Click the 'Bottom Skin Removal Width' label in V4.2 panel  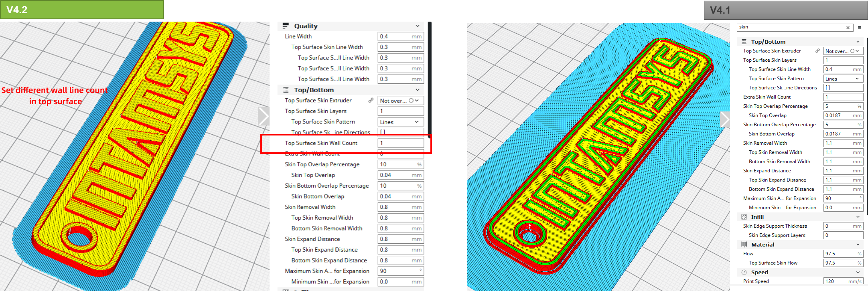coord(327,228)
